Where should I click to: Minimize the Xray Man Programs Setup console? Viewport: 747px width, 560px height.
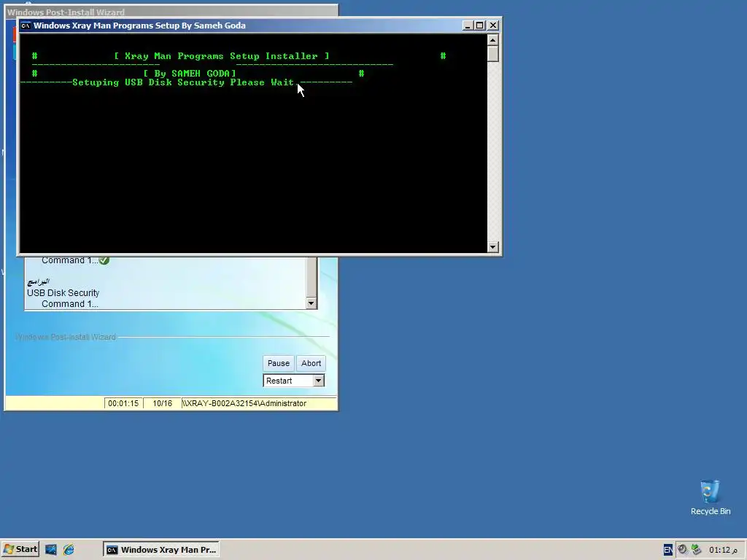click(468, 26)
